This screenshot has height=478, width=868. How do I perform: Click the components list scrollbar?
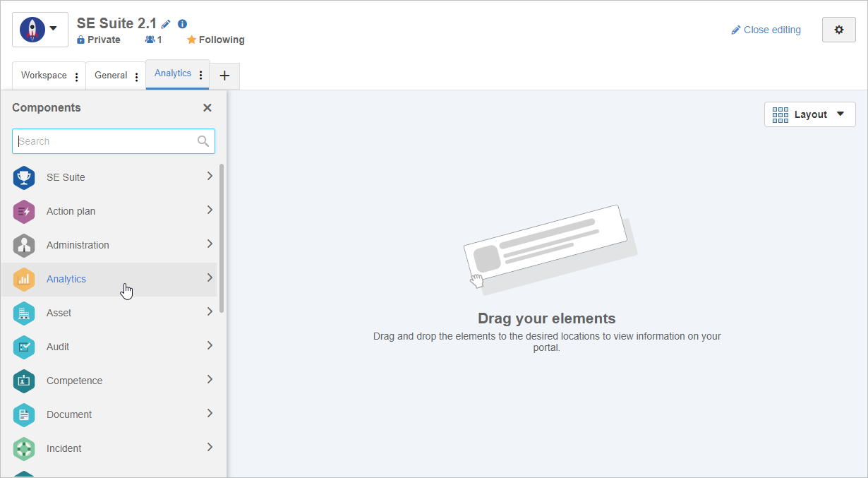[222, 238]
